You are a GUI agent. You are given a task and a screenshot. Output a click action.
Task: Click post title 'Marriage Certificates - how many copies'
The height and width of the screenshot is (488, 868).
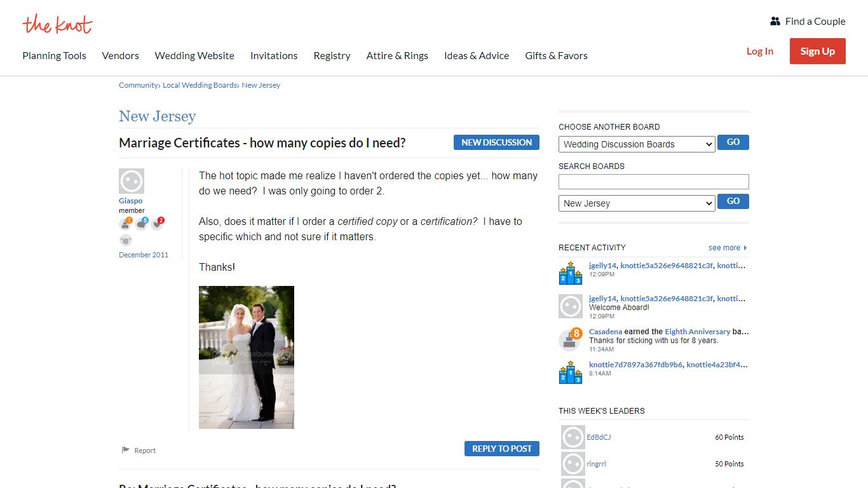pyautogui.click(x=262, y=143)
